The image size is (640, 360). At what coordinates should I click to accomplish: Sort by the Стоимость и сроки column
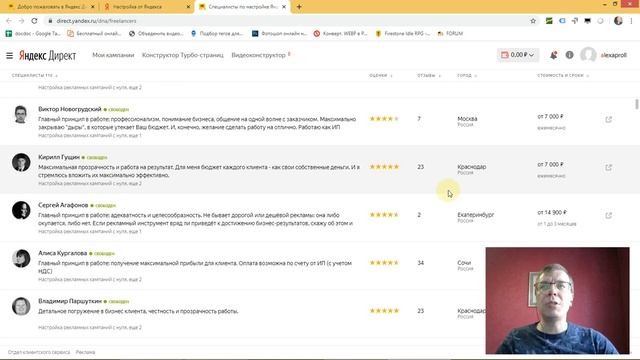coord(563,76)
